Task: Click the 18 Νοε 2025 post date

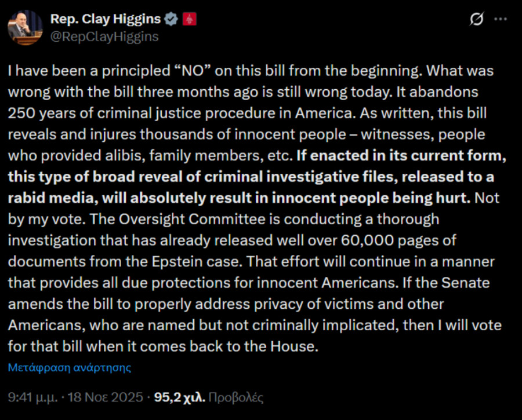Action: pos(107,398)
